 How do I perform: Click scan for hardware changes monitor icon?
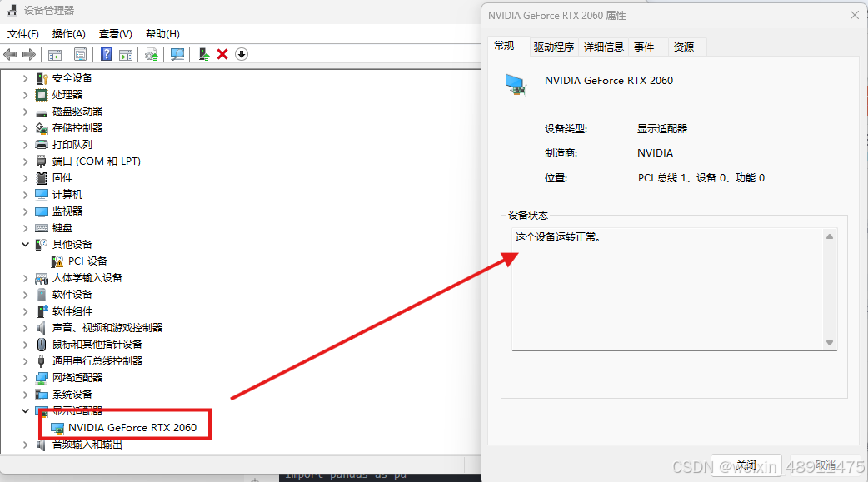click(x=177, y=54)
